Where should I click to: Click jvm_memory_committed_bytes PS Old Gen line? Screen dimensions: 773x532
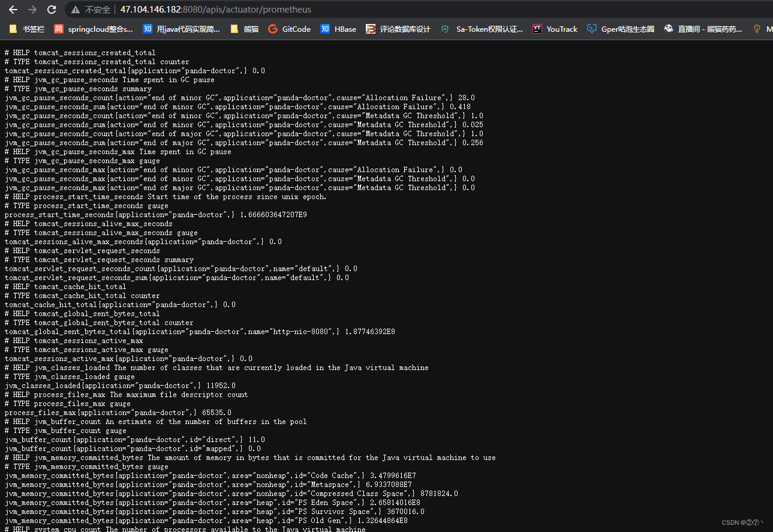206,521
